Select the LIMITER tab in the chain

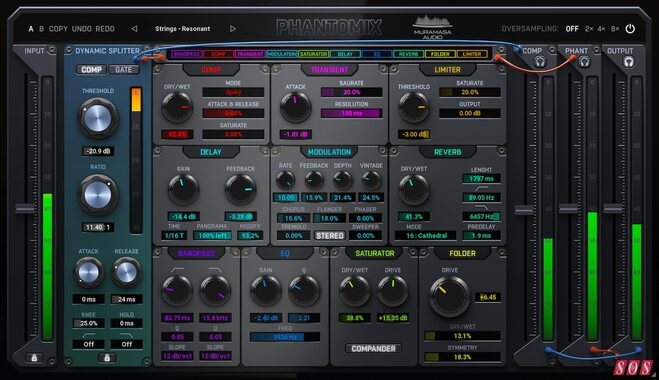(x=472, y=54)
